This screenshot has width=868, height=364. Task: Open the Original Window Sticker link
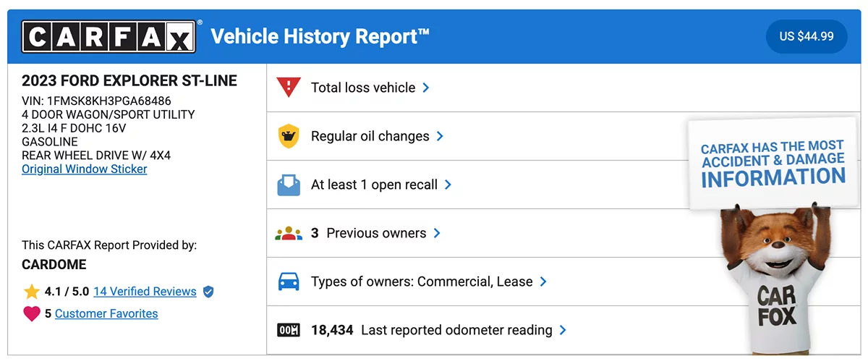(x=84, y=169)
